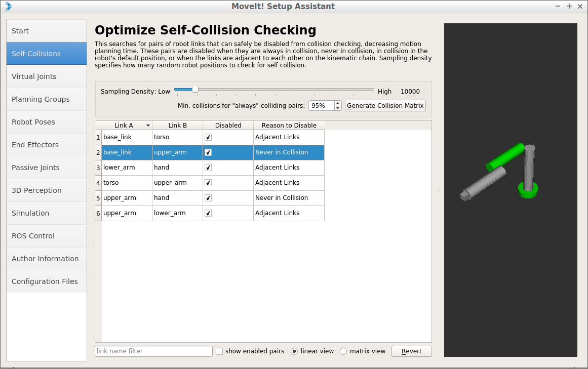Sort by Link B column header
The height and width of the screenshot is (369, 588).
point(177,125)
